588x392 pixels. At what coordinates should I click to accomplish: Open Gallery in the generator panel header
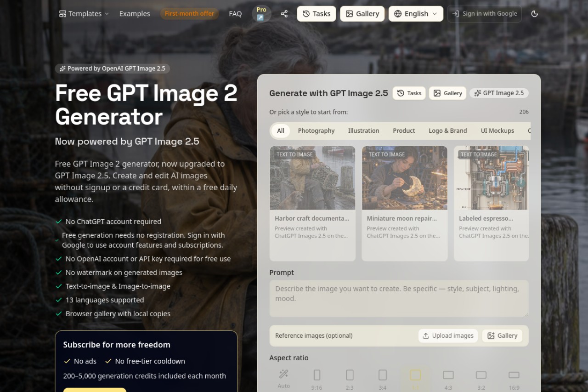(448, 93)
